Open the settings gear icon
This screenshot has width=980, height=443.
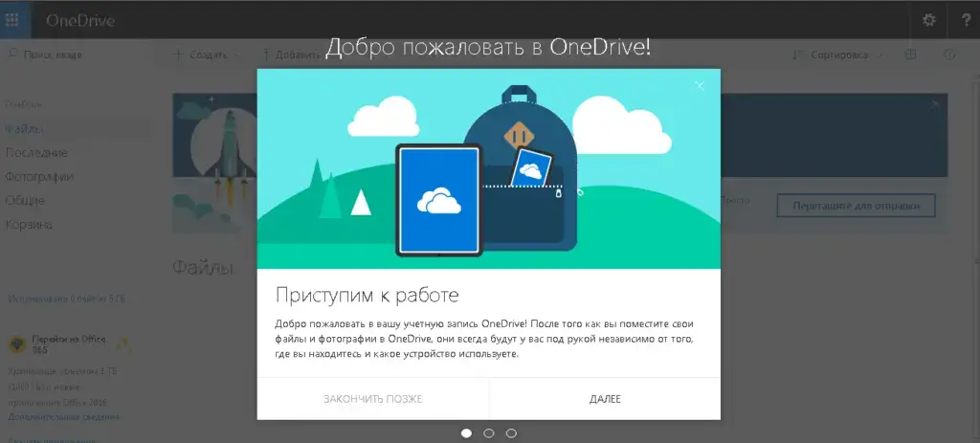pos(929,20)
